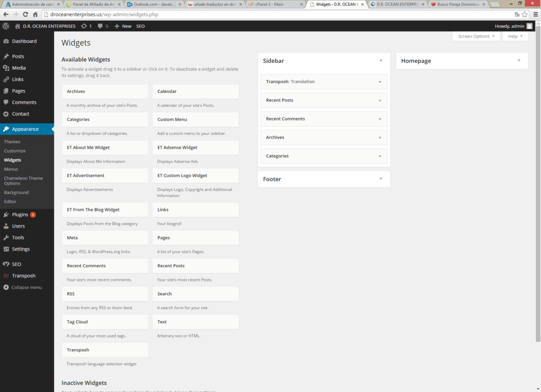This screenshot has width=541, height=392.
Task: Bookmark the page with the star icon
Action: pyautogui.click(x=524, y=14)
